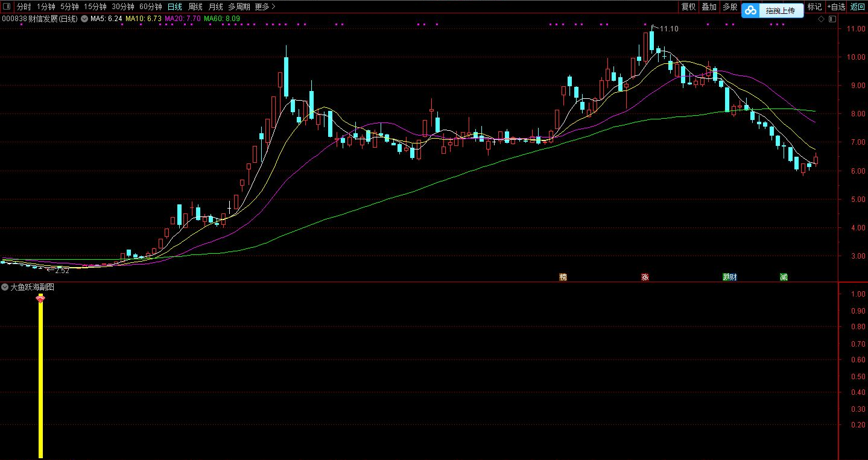The height and width of the screenshot is (460, 868).
Task: Click the red gem signal marker icon
Action: [40, 299]
